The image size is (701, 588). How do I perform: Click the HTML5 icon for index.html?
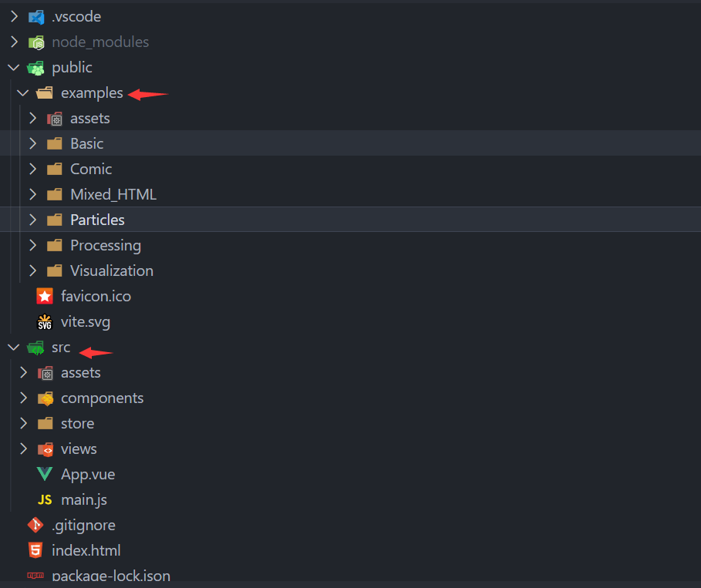tap(35, 550)
